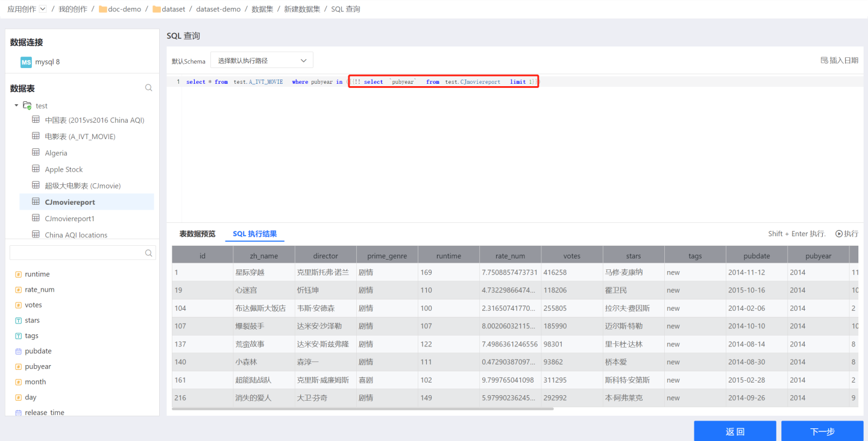This screenshot has height=441, width=868.
Task: Click the table icon next to Algeria
Action: pyautogui.click(x=36, y=153)
